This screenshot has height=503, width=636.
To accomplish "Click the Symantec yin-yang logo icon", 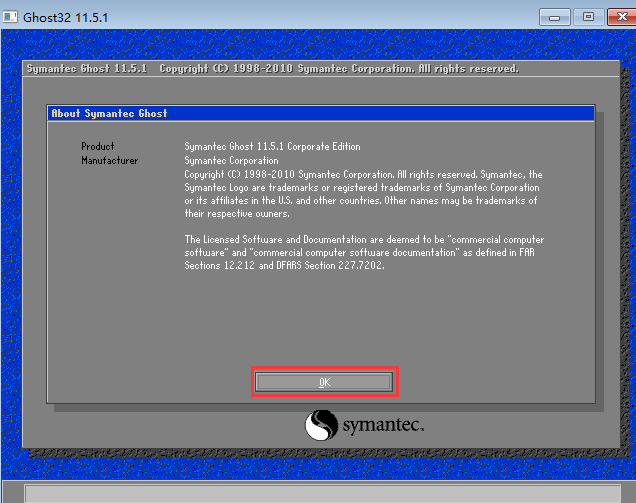I will click(322, 425).
